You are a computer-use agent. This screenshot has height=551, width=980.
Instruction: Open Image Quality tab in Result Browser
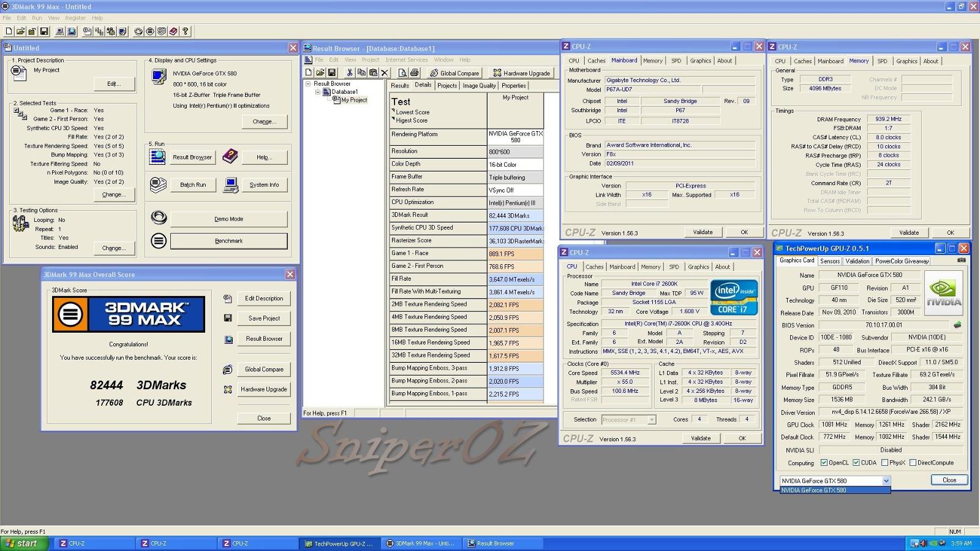pos(479,86)
